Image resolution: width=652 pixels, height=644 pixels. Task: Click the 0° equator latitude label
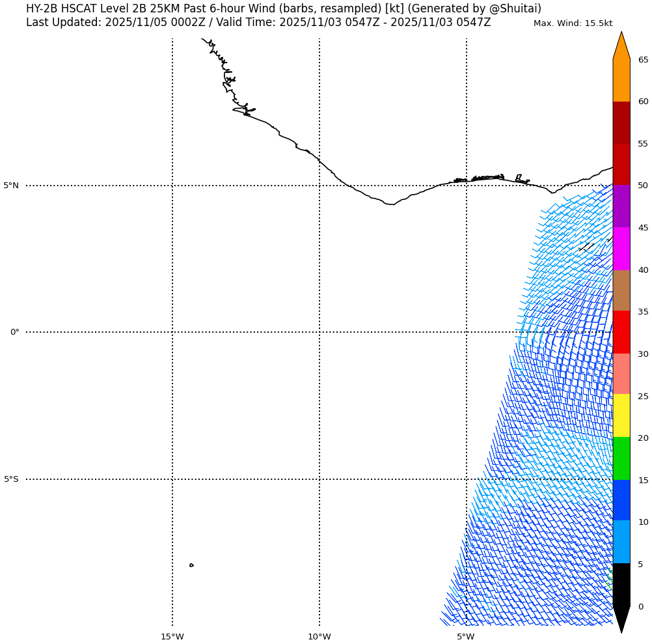14,332
